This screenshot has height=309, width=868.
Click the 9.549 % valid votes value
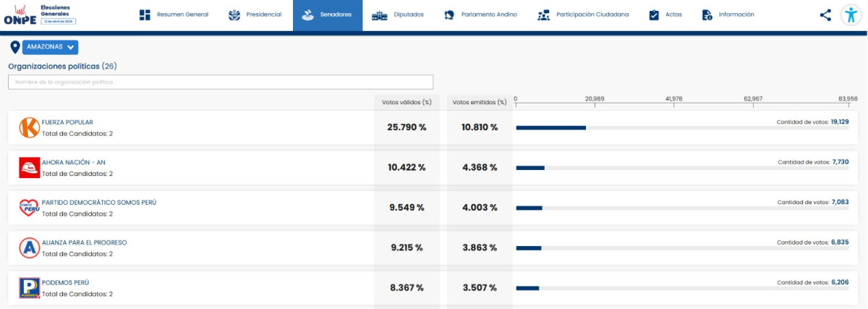[x=407, y=208]
